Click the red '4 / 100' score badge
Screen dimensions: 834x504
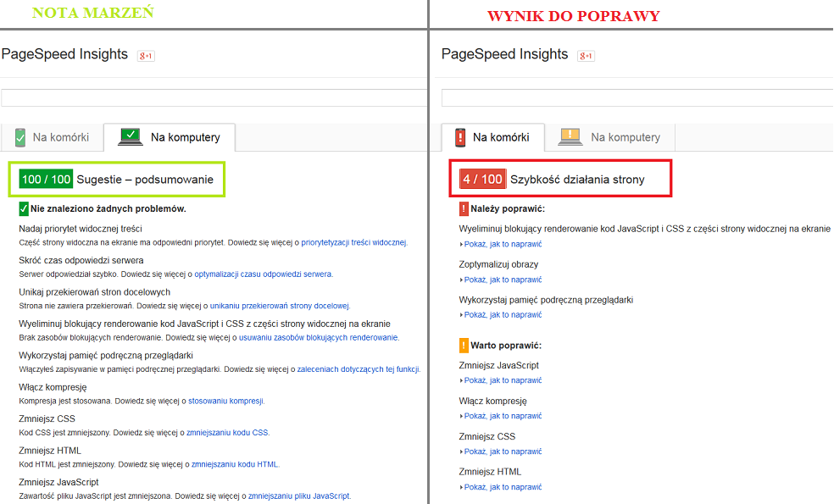(482, 180)
